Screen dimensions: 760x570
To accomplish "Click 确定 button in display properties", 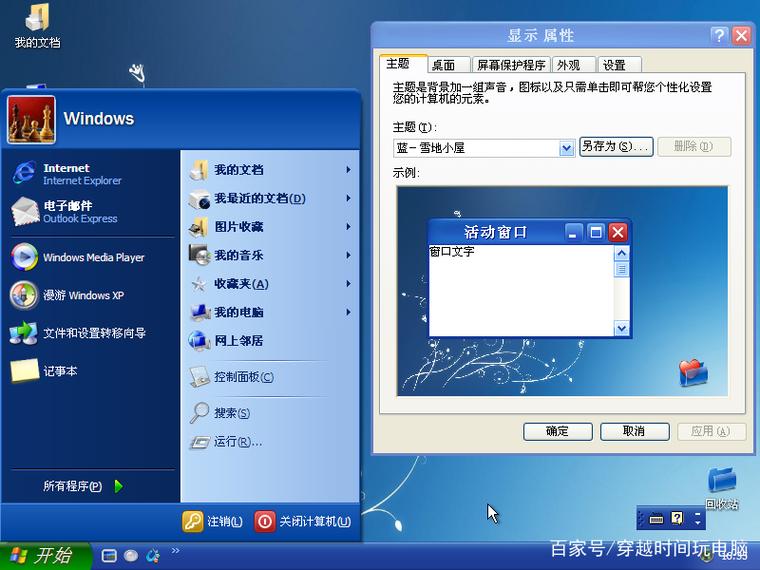I will (557, 431).
